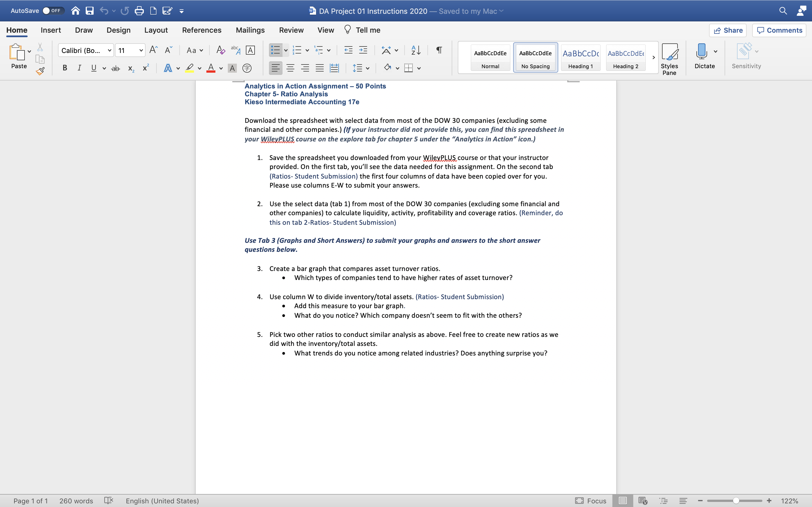Viewport: 812px width, 507px height.
Task: Click the Print icon in title bar
Action: 139,11
